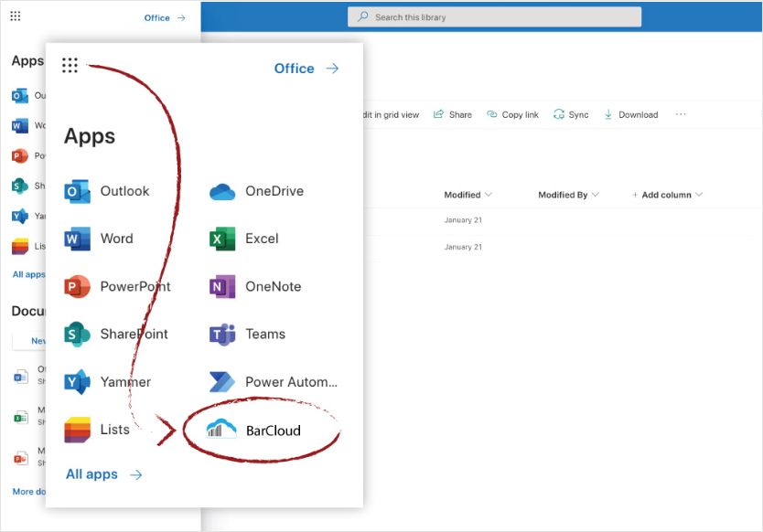Launch the BarCloud app

coord(253,431)
